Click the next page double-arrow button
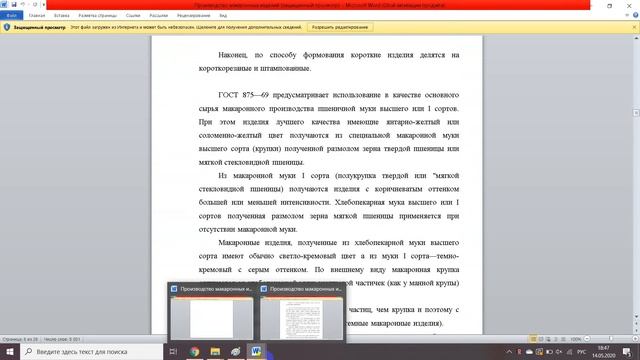This screenshot has width=640, height=360. (x=636, y=332)
